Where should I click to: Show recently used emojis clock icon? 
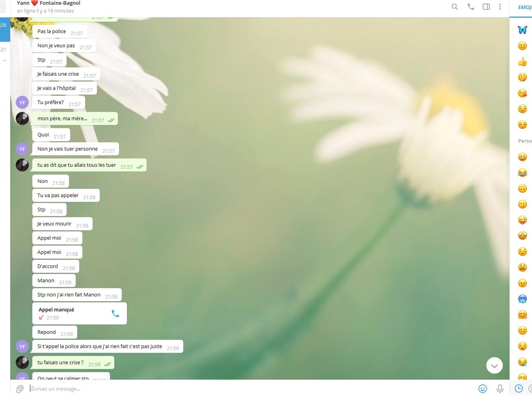click(519, 389)
